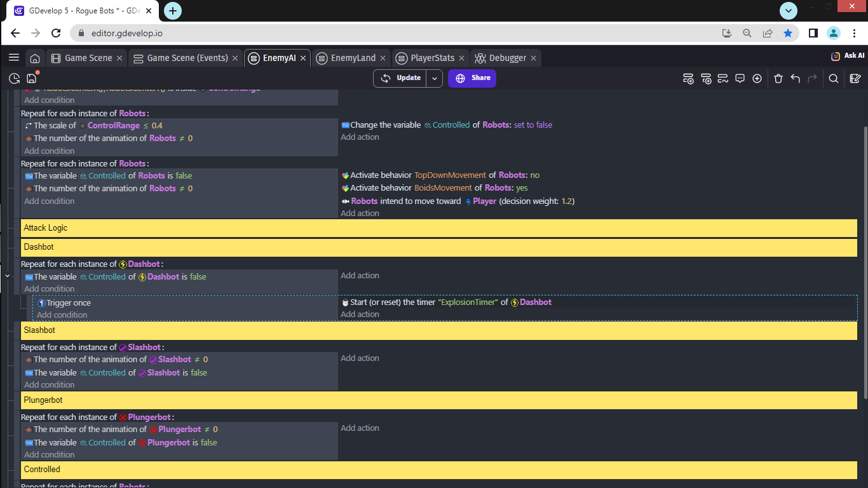Screen dimensions: 868x488
Task: Switch to the EnemyLand tab
Action: [x=353, y=58]
